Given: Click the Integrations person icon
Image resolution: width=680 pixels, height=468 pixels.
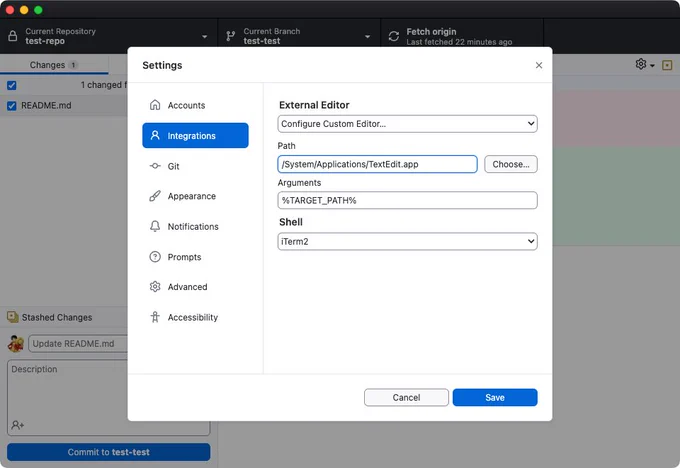Looking at the screenshot, I should click(155, 135).
